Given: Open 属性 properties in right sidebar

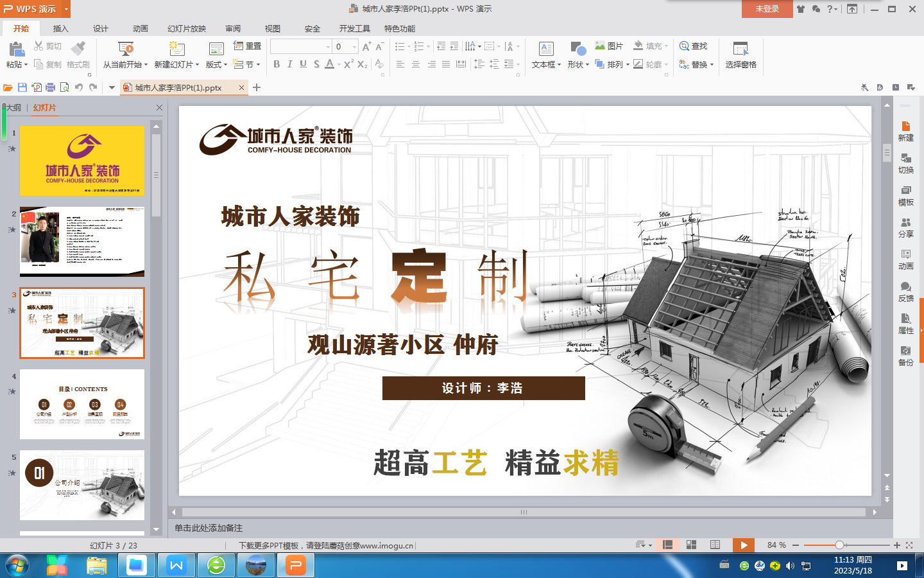Looking at the screenshot, I should point(905,324).
